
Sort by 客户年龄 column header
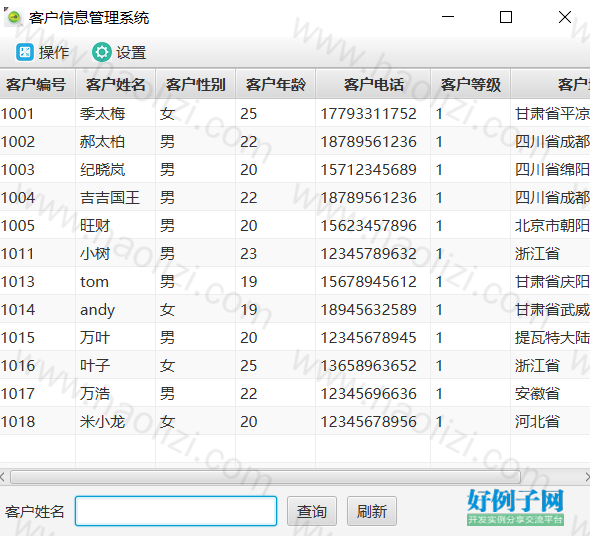coord(276,84)
